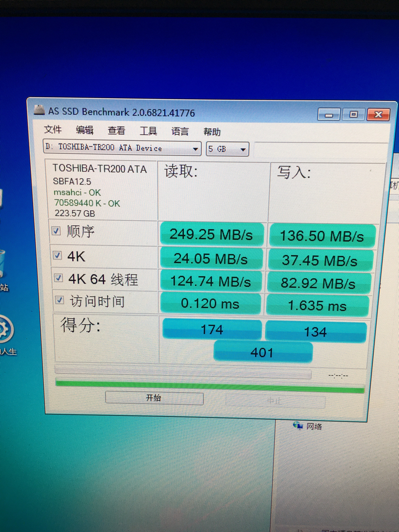This screenshot has width=399, height=532.
Task: Disable the 4K test checkbox
Action: pos(57,255)
